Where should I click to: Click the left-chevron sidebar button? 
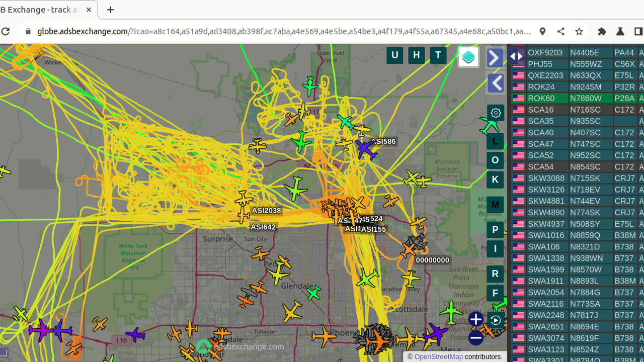tap(496, 83)
